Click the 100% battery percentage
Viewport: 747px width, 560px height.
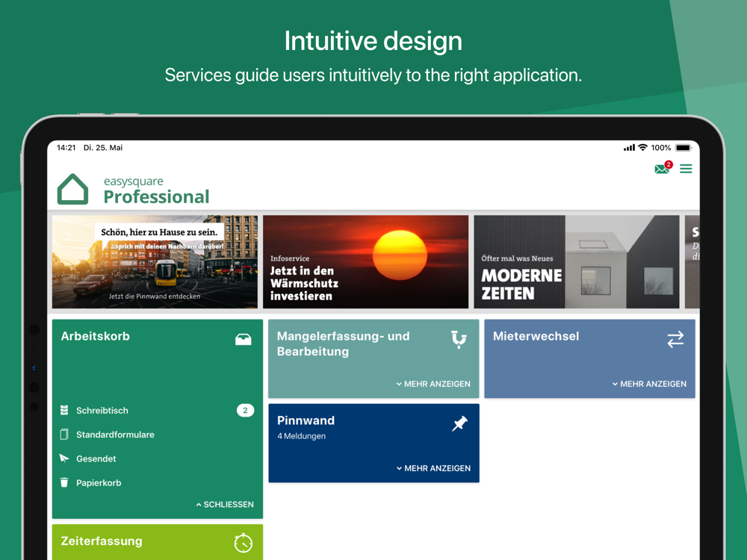tap(661, 148)
